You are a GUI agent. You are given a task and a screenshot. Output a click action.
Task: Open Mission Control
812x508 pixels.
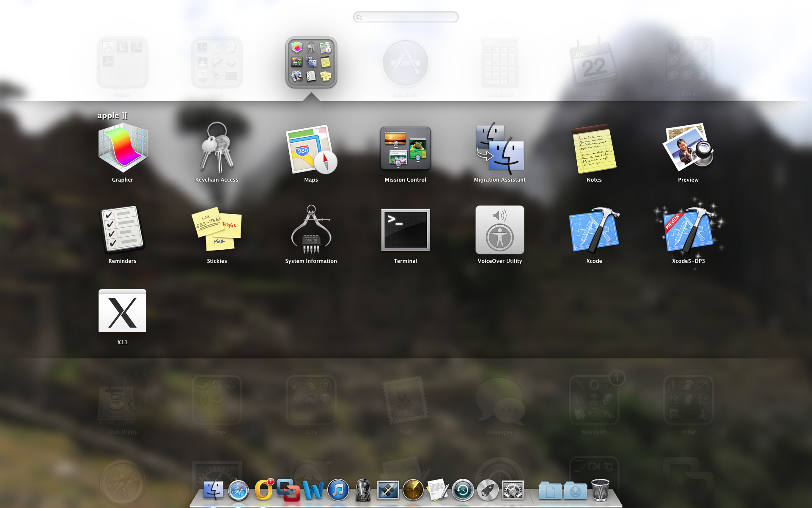click(x=406, y=148)
